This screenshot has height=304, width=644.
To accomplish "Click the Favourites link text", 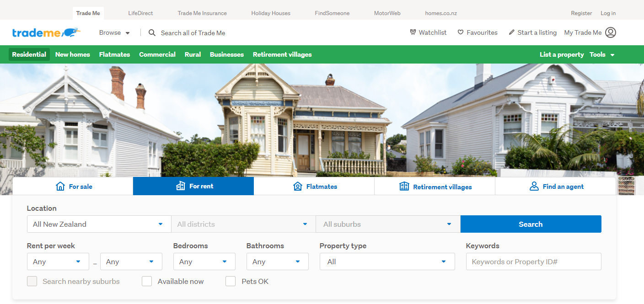I will (482, 32).
